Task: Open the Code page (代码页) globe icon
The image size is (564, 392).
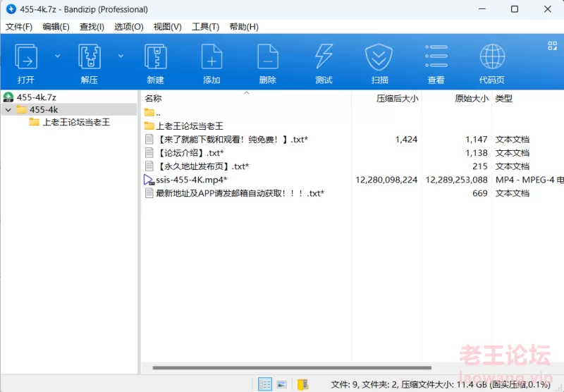Action: tap(491, 56)
